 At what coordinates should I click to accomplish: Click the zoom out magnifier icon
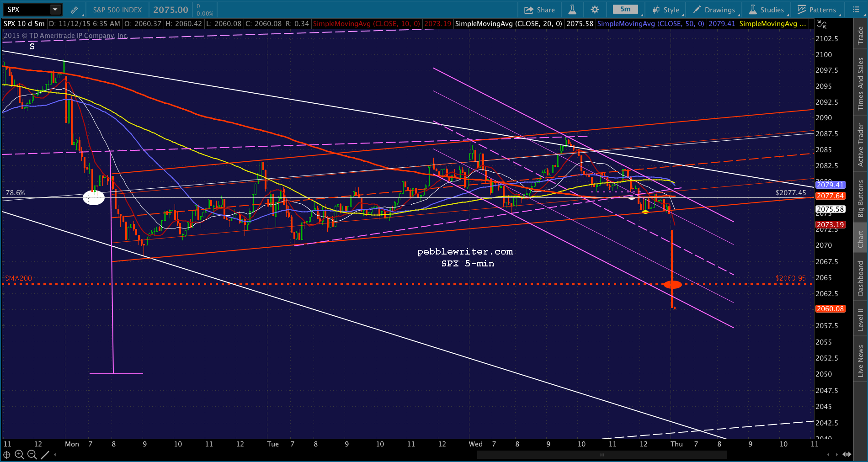click(32, 455)
